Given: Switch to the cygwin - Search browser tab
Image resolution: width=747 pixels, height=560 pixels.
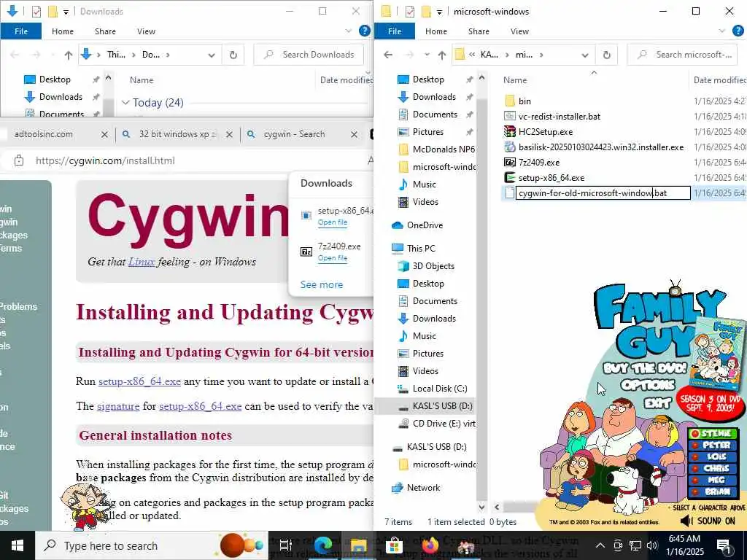Looking at the screenshot, I should coord(301,134).
